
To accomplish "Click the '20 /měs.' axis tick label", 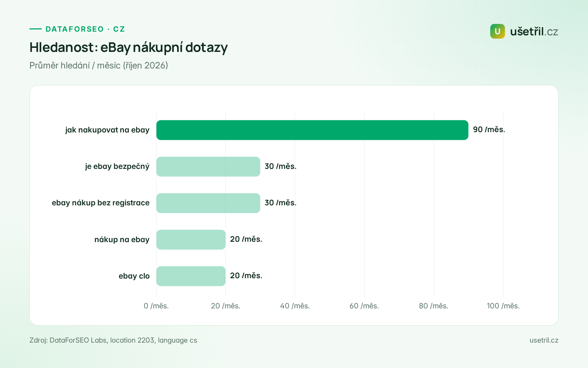I will click(226, 306).
